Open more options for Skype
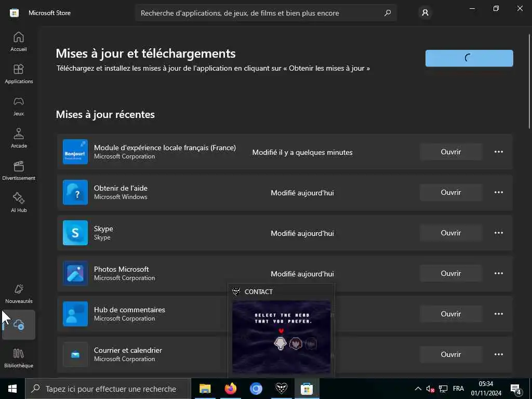The image size is (532, 399). (x=498, y=233)
